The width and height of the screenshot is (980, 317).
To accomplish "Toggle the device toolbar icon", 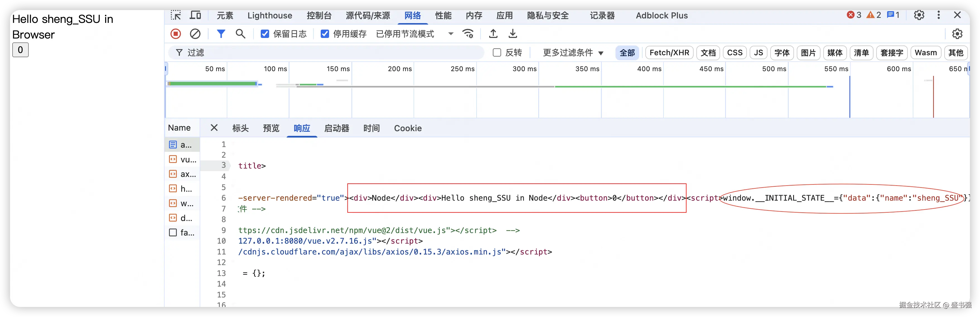I will (x=195, y=16).
